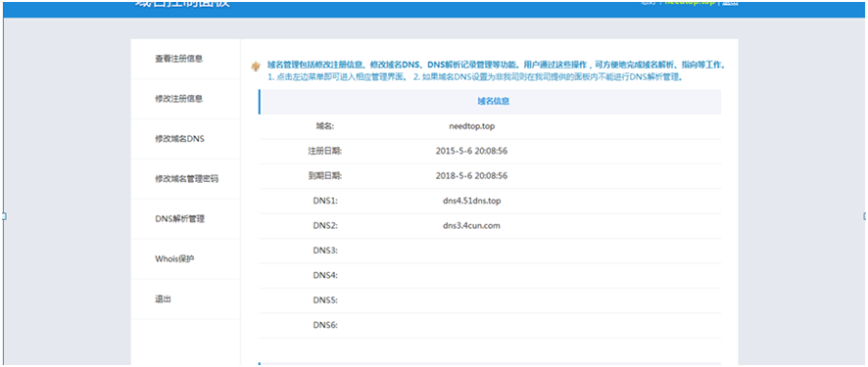Click the DNS3: label
The image size is (868, 367).
pos(325,251)
